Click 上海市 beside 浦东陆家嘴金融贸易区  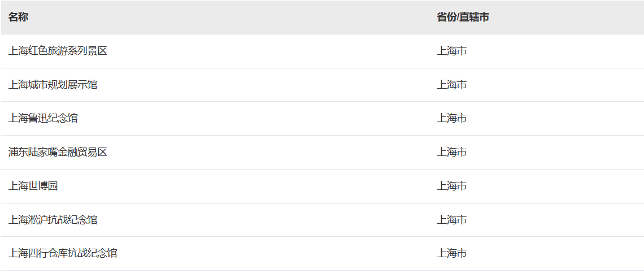tap(452, 152)
